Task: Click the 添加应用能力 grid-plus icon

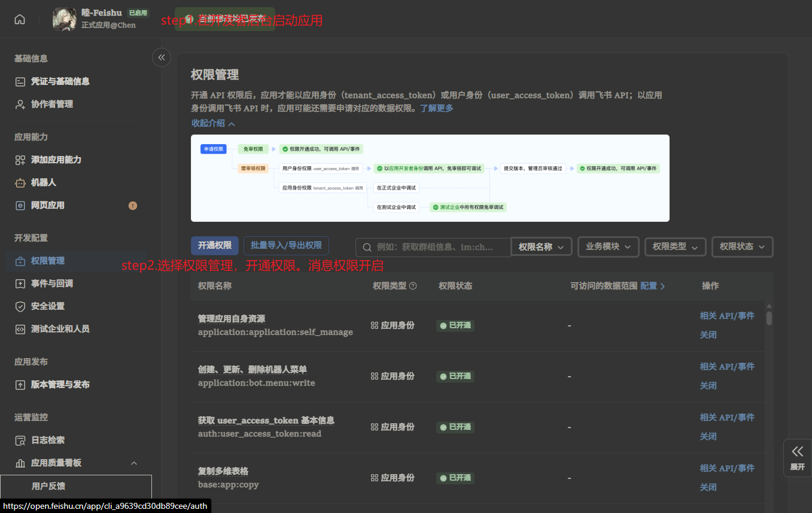Action: pyautogui.click(x=20, y=160)
